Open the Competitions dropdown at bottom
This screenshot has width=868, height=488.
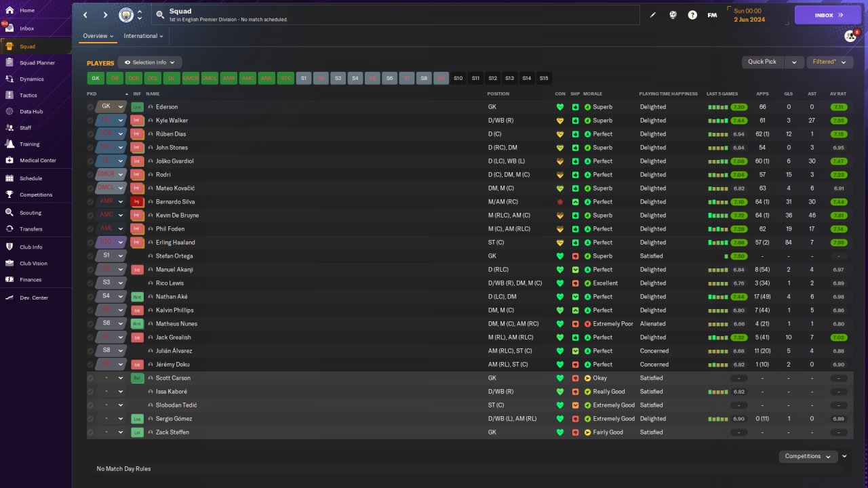click(808, 456)
